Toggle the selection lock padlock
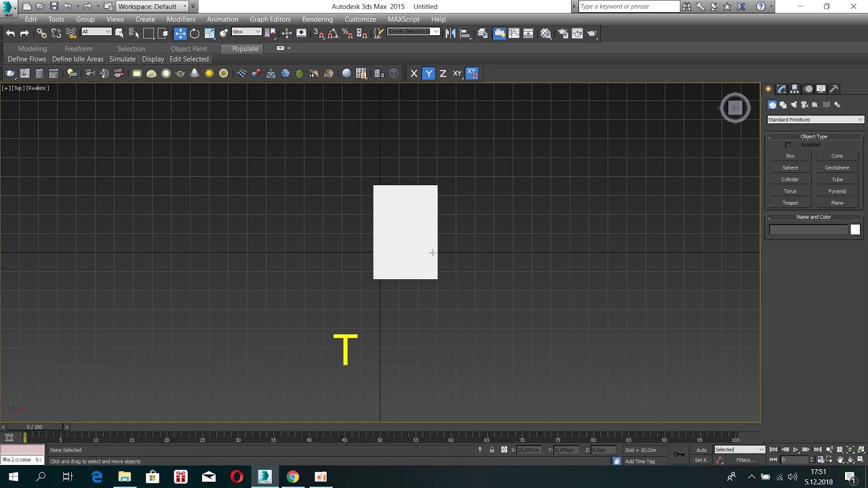This screenshot has width=868, height=488. (x=492, y=450)
